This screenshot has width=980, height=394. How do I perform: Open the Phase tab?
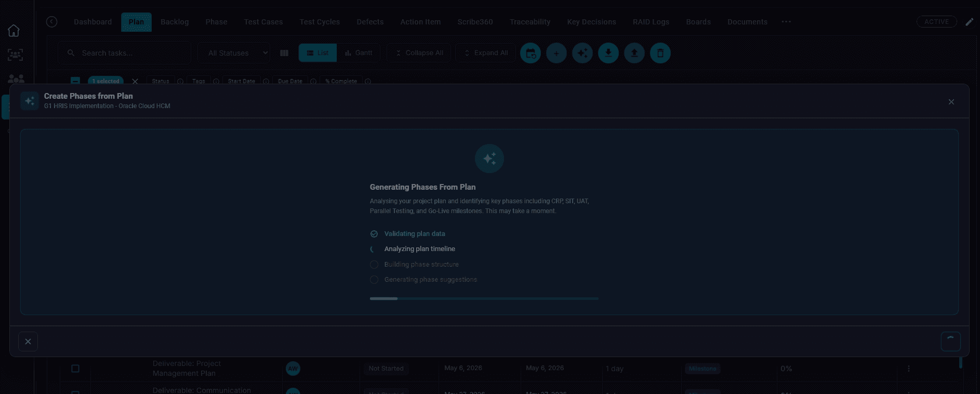[216, 22]
